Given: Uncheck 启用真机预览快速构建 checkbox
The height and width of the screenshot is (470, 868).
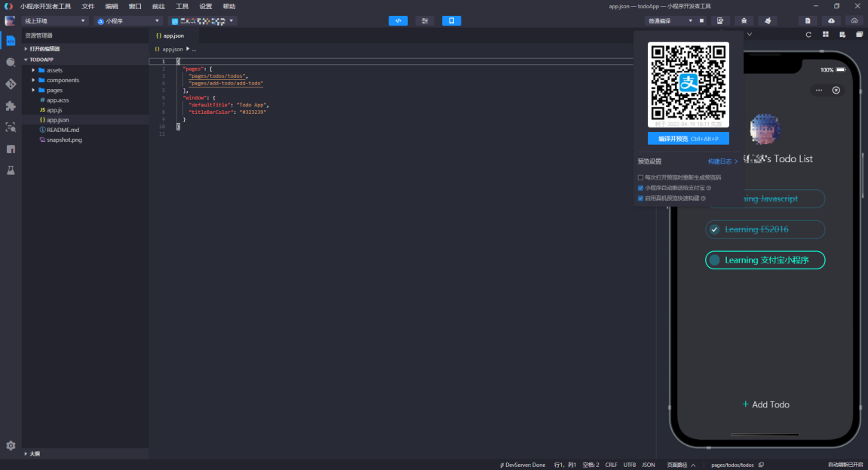Looking at the screenshot, I should pos(640,198).
